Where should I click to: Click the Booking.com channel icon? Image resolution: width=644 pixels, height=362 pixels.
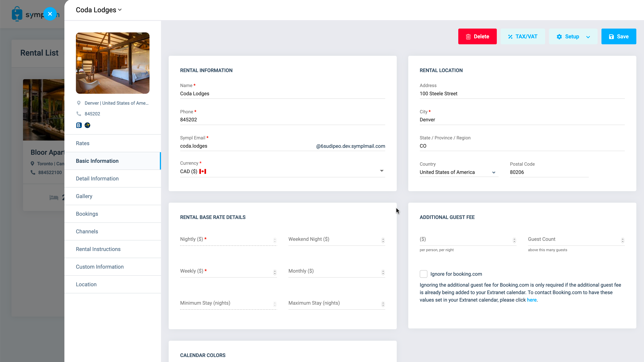pos(79,125)
